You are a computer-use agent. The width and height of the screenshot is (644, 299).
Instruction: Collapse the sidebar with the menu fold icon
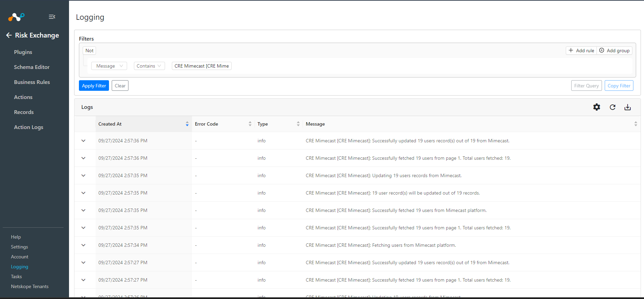tap(52, 17)
